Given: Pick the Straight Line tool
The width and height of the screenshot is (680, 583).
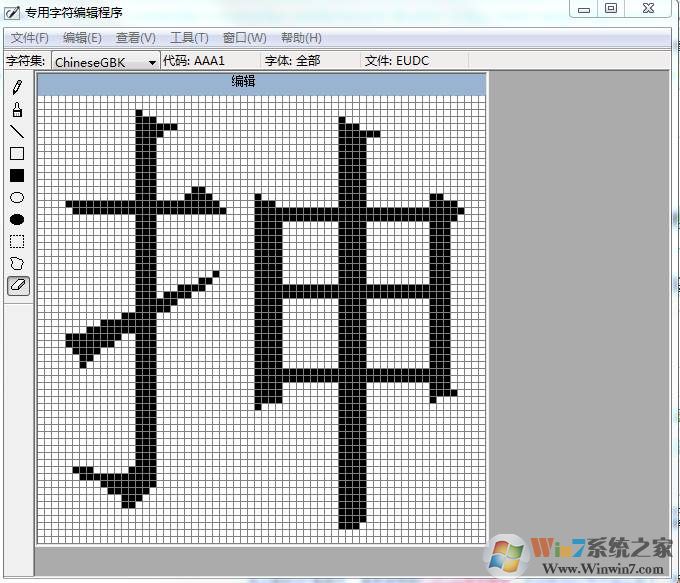Looking at the screenshot, I should coord(17,132).
